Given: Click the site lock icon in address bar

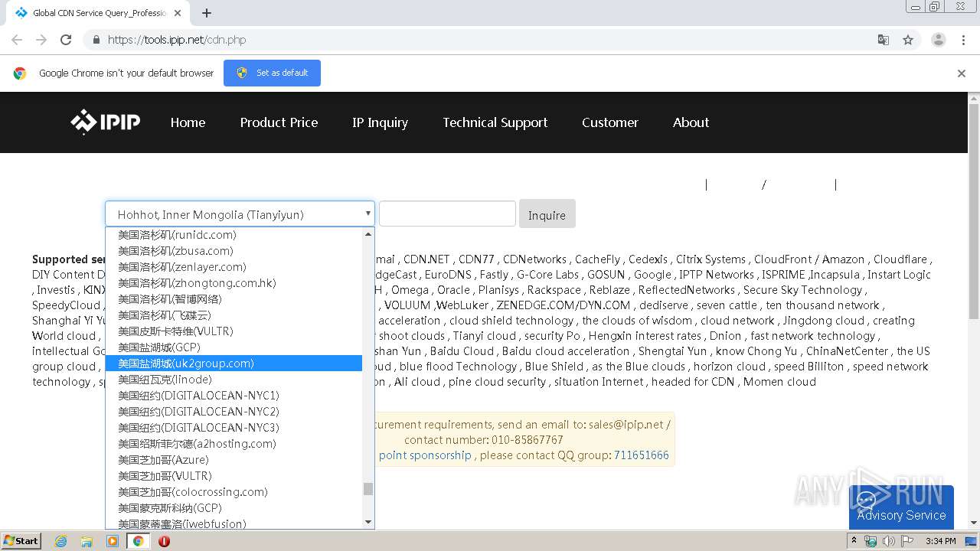Looking at the screenshot, I should [x=96, y=40].
